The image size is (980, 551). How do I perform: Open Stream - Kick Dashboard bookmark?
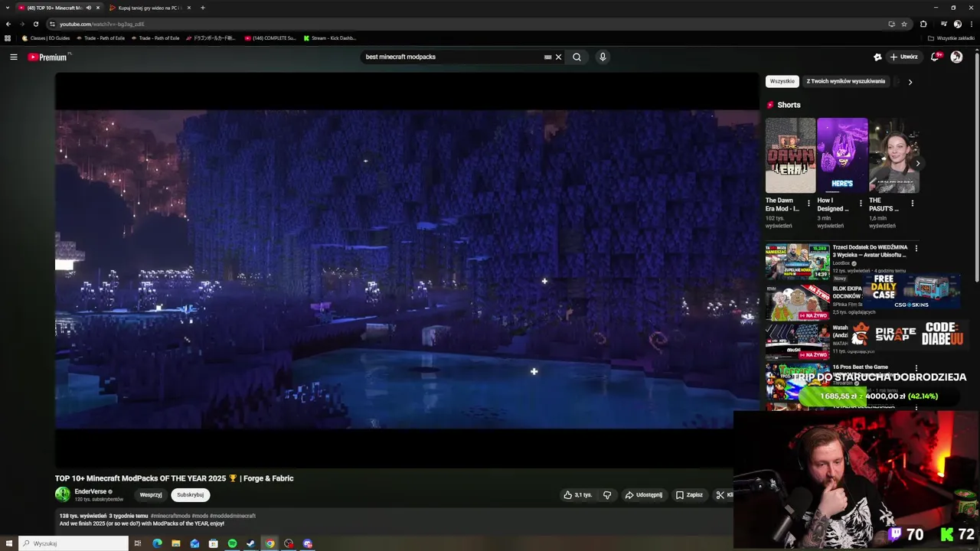pos(329,37)
